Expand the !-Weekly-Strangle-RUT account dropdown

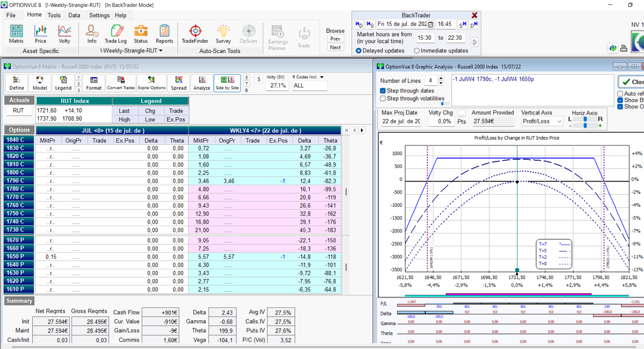tap(161, 51)
